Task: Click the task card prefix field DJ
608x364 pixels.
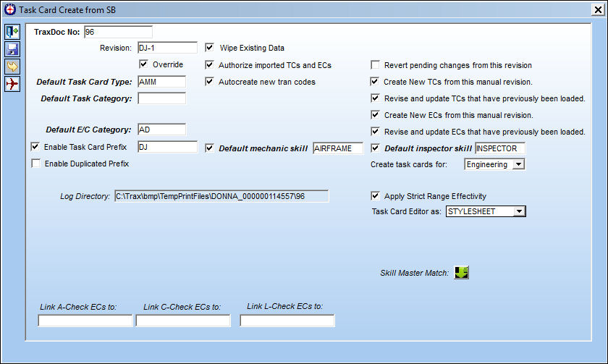Action: click(167, 147)
